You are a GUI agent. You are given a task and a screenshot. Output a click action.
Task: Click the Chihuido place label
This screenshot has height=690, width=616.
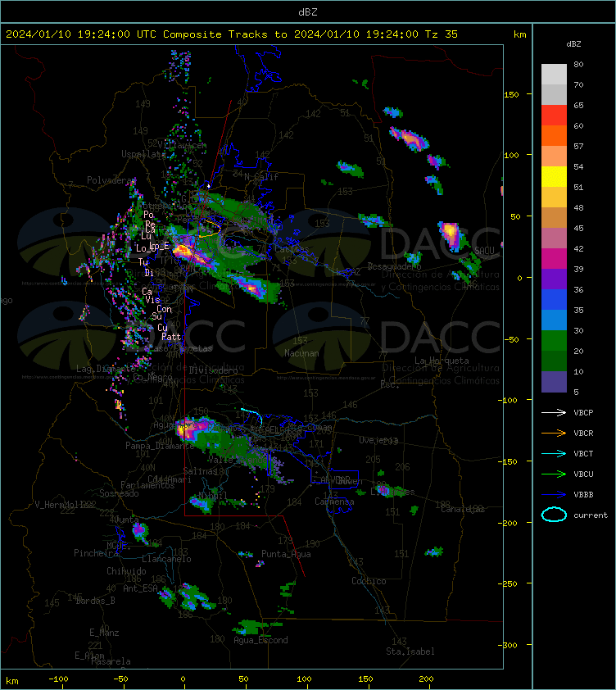126,571
